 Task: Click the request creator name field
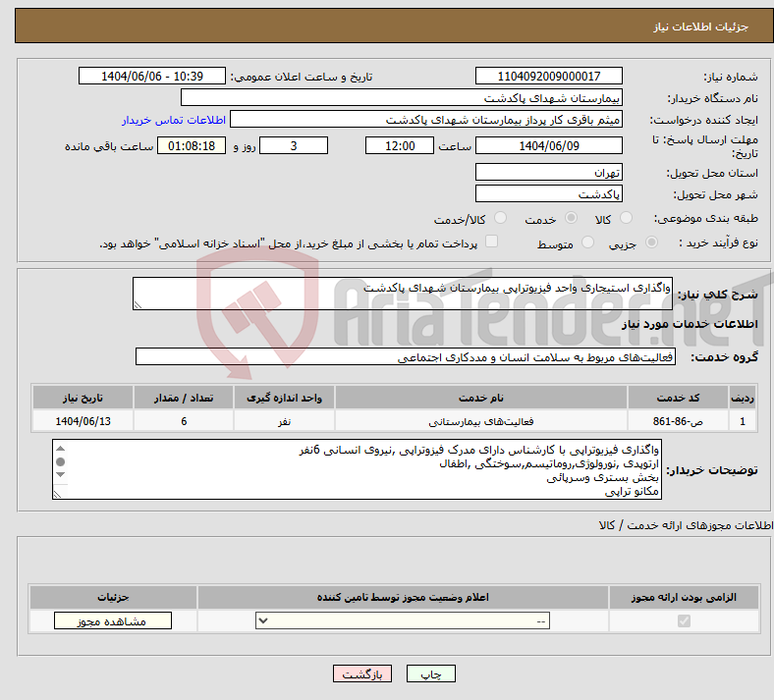[x=426, y=120]
